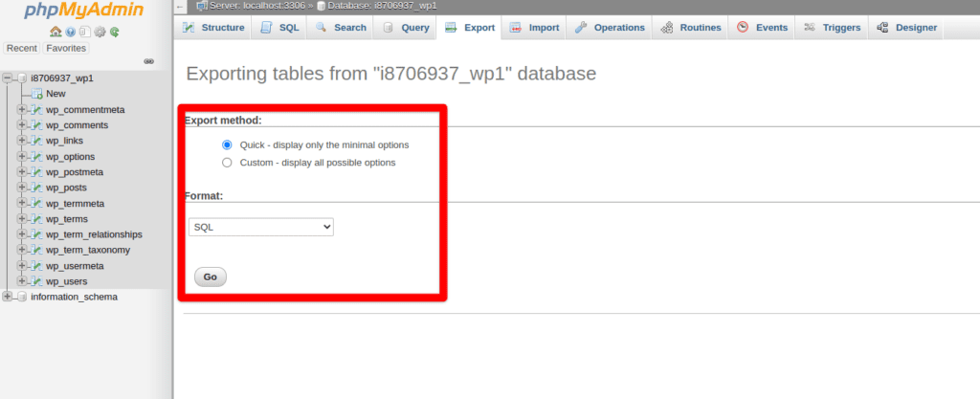Viewport: 980px width, 399px height.
Task: Expand the information_schema database node
Action: point(8,297)
